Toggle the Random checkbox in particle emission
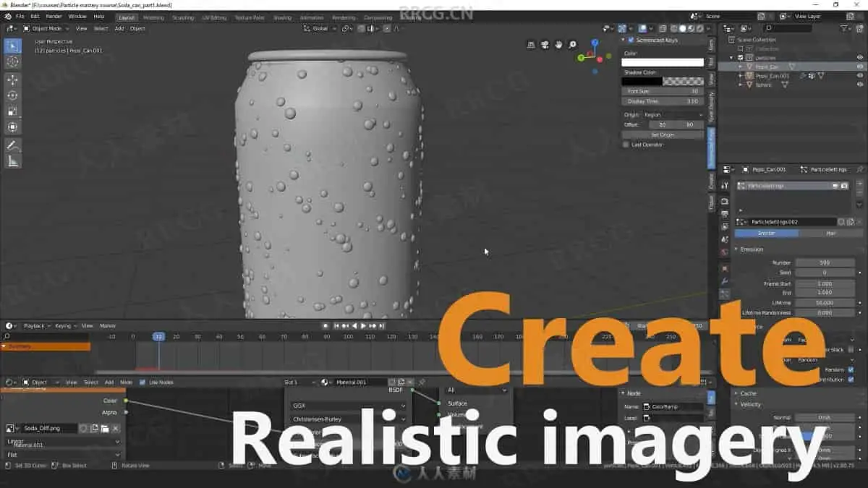This screenshot has width=868, height=488. [x=851, y=369]
